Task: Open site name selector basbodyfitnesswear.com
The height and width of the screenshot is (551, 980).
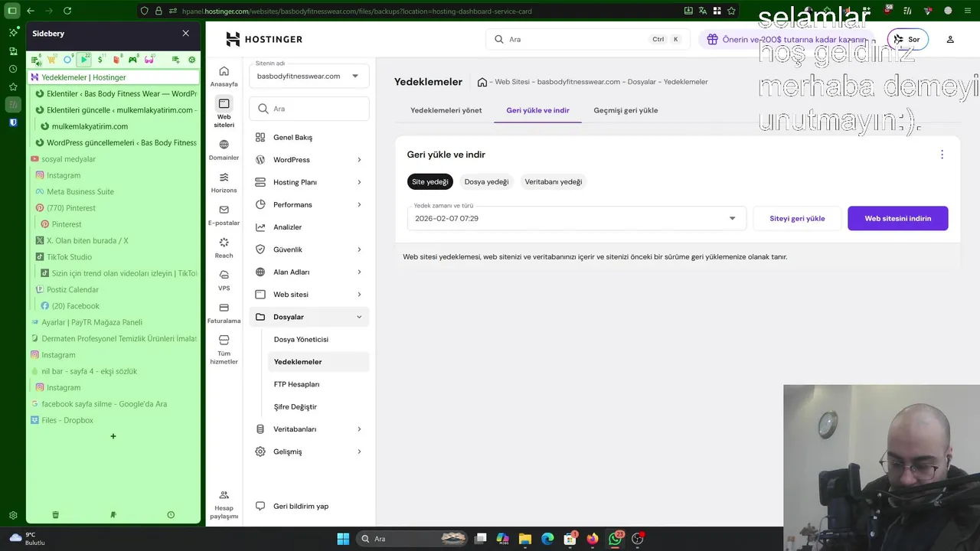Action: coord(309,76)
